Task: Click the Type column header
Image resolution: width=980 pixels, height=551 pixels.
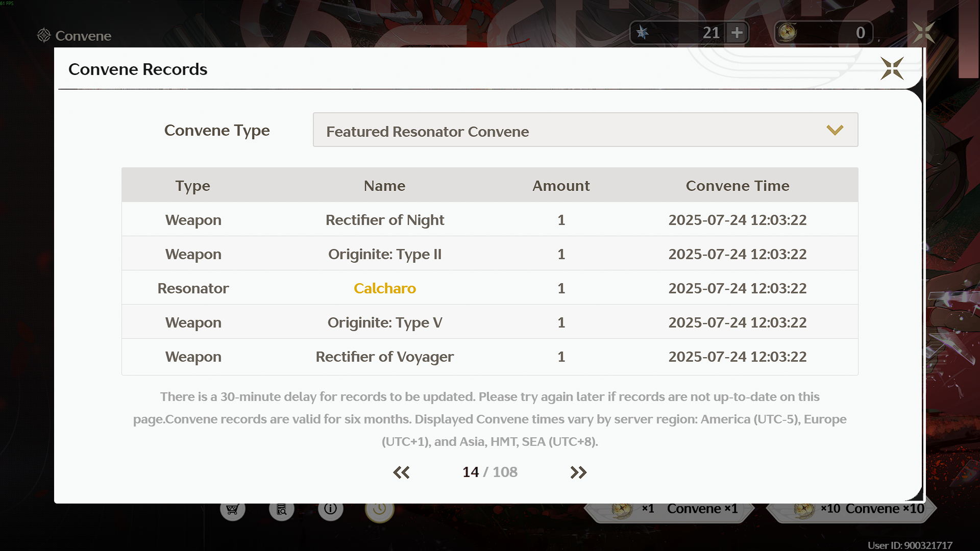Action: [193, 186]
